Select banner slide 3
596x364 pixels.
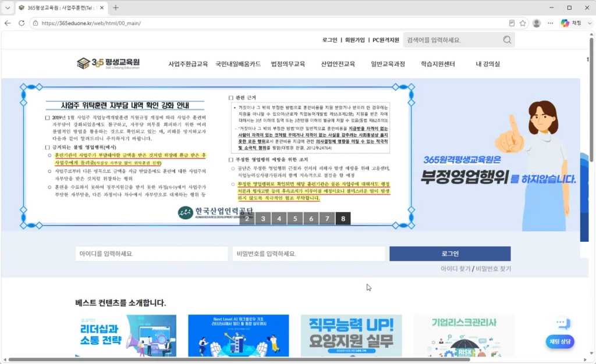pyautogui.click(x=263, y=218)
